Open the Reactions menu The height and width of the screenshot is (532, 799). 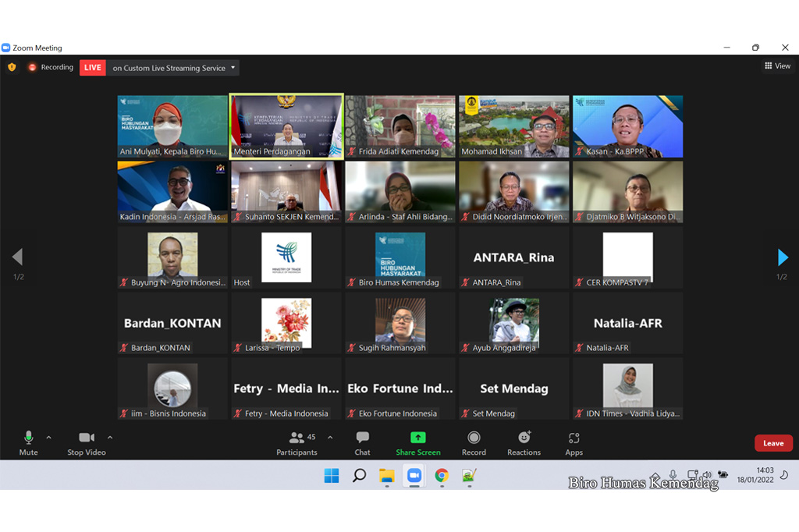click(x=524, y=442)
